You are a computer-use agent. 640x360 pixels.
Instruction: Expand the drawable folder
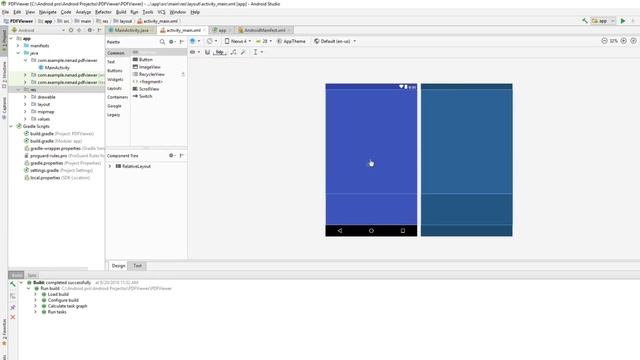(25, 97)
